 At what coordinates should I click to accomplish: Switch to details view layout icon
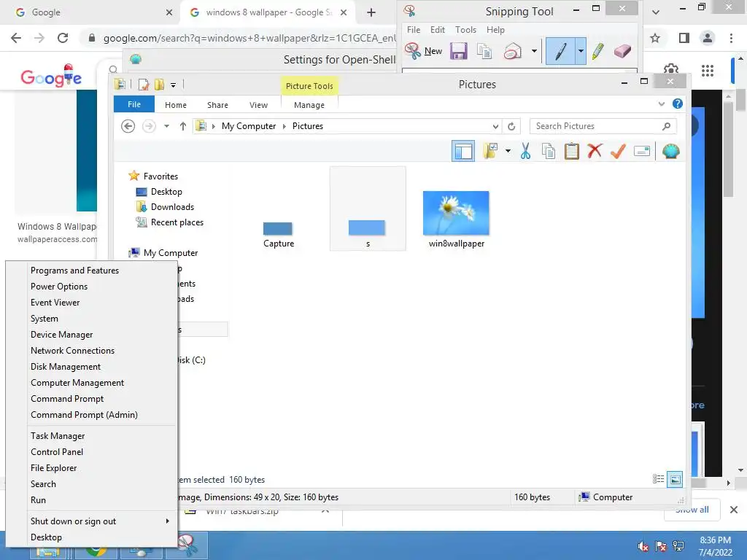[x=659, y=479]
